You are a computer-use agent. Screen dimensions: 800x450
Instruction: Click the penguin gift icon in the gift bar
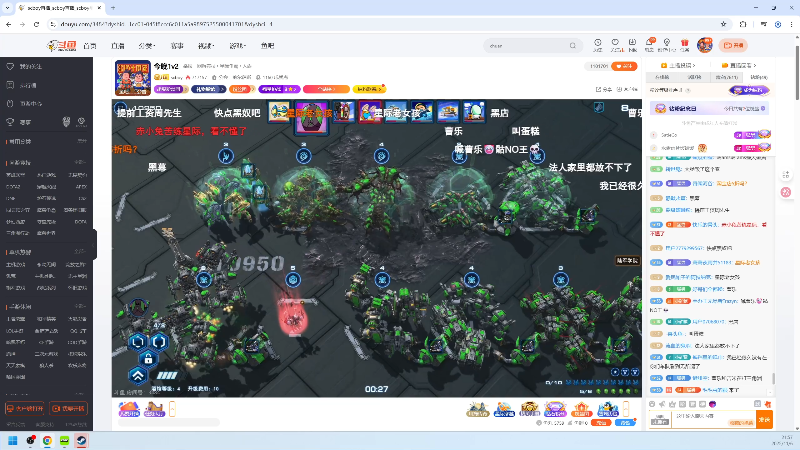[608, 409]
